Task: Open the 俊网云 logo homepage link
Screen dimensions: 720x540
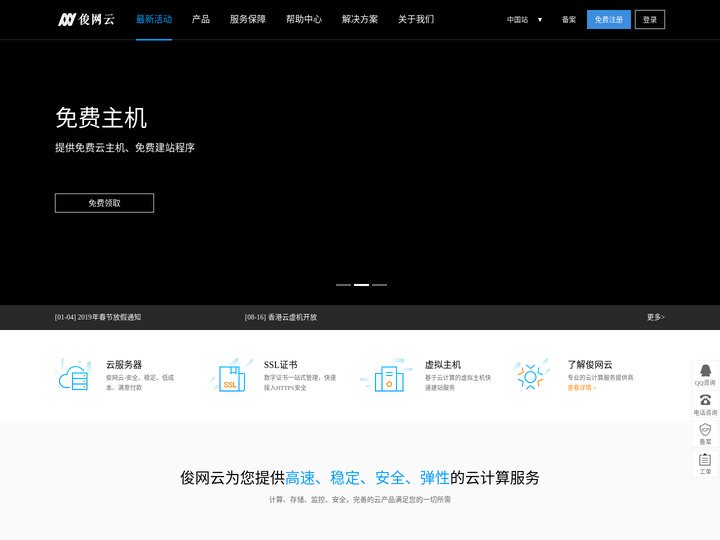Action: 86,19
